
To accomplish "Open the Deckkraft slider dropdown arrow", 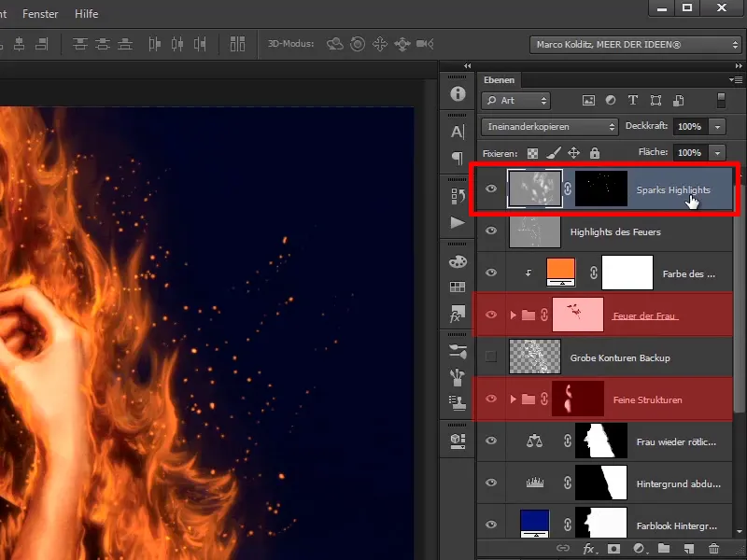I will (717, 127).
